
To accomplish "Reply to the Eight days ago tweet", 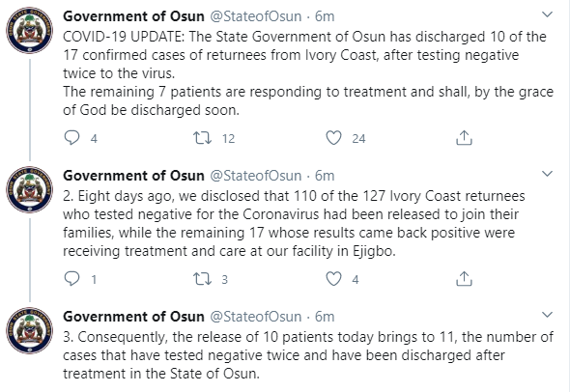I will click(x=71, y=279).
